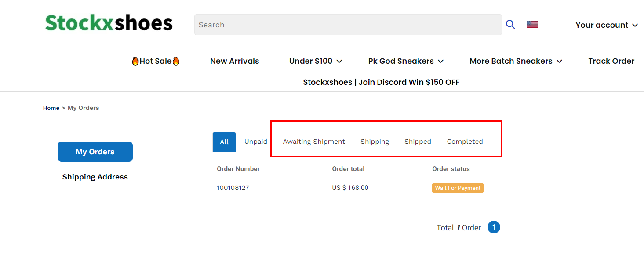Click the My Orders sidebar button
This screenshot has width=644, height=255.
point(95,152)
